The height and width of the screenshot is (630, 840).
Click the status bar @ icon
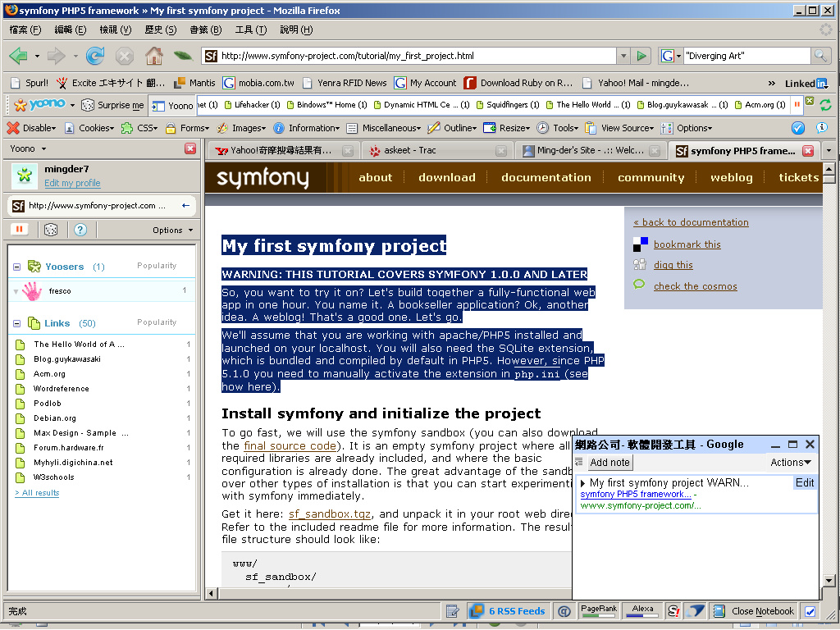[x=564, y=611]
